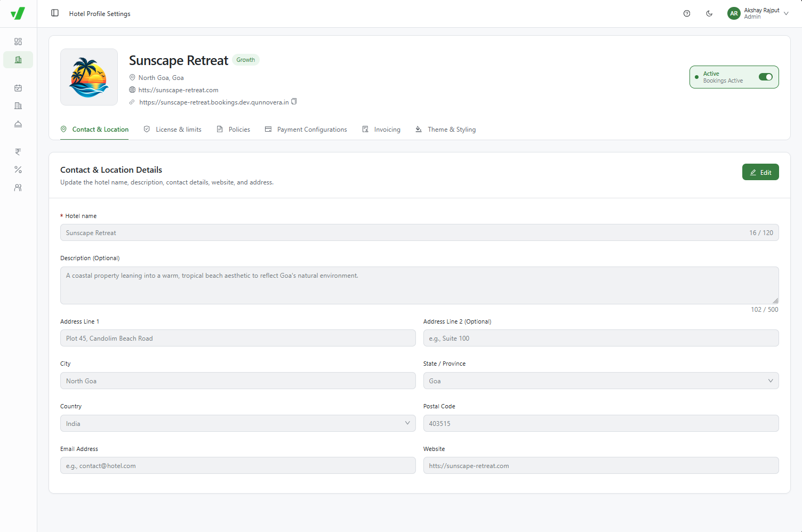Click the City input field

click(x=238, y=381)
